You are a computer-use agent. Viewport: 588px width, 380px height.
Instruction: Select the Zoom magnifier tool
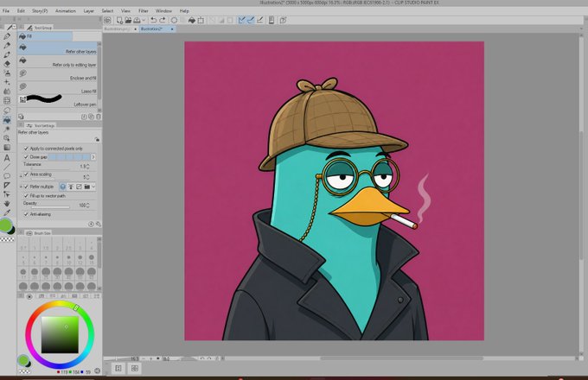click(x=7, y=138)
